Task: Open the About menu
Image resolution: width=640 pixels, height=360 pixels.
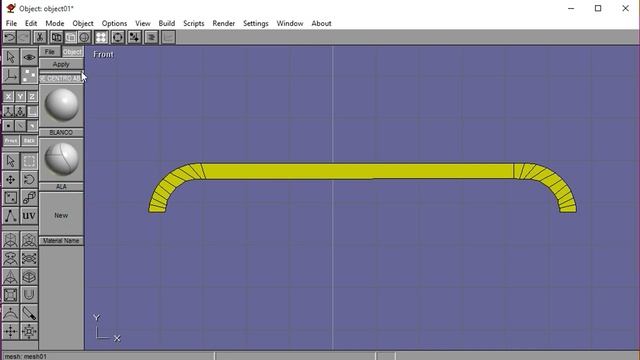Action: click(321, 23)
